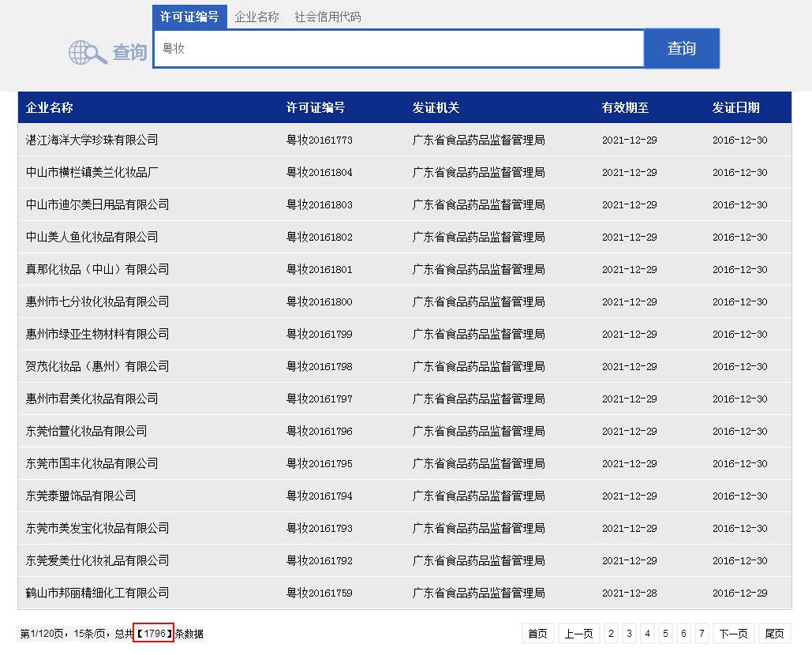Open 贺茂化妆品（惠州）有限公司 entry
The image size is (812, 655).
(97, 367)
